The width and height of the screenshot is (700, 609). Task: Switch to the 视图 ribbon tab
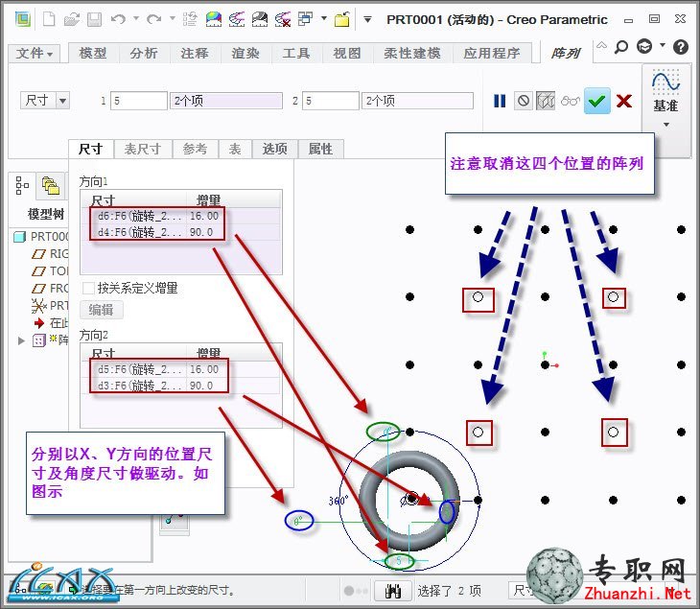tap(347, 53)
